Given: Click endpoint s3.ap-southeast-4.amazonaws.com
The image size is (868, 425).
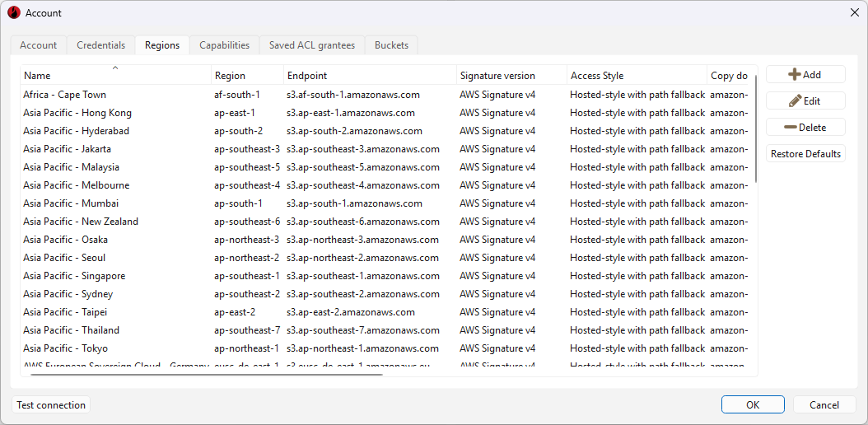Looking at the screenshot, I should click(x=363, y=185).
